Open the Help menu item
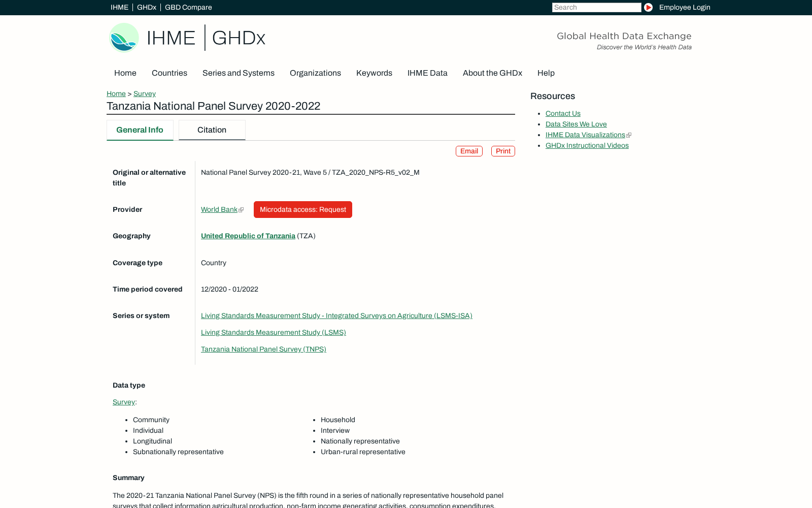The image size is (812, 508). [x=546, y=73]
